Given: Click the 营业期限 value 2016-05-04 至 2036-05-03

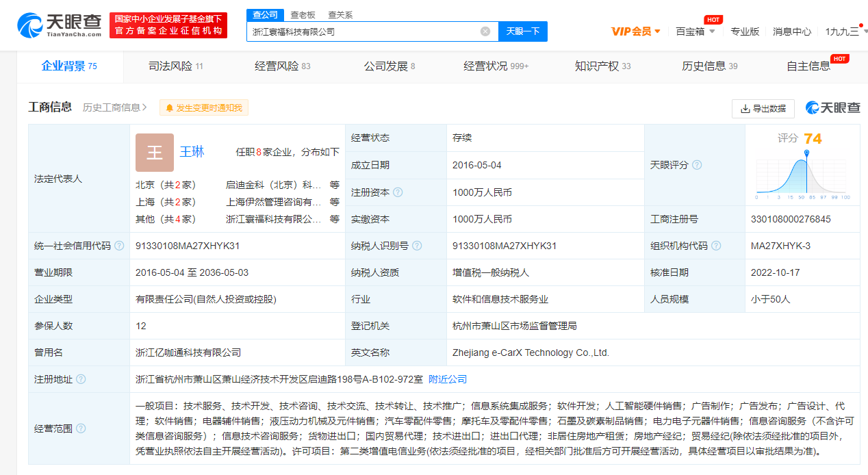Looking at the screenshot, I should coord(192,272).
